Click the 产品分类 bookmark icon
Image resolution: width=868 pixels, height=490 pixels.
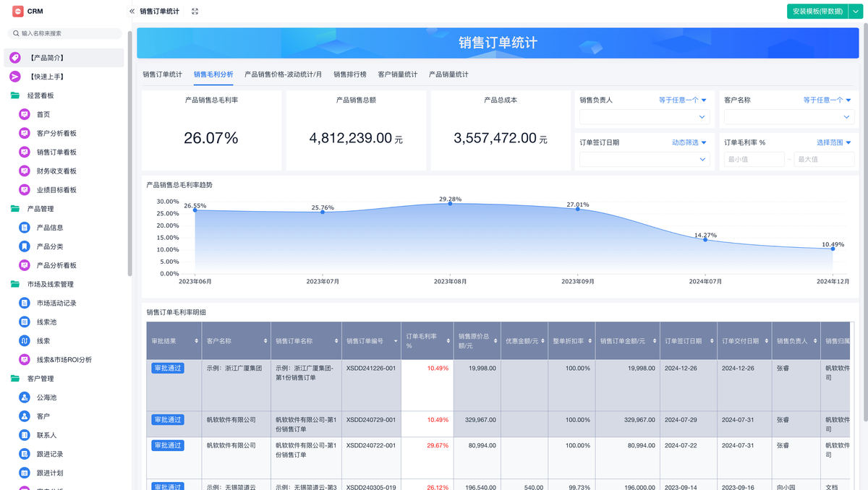point(25,246)
